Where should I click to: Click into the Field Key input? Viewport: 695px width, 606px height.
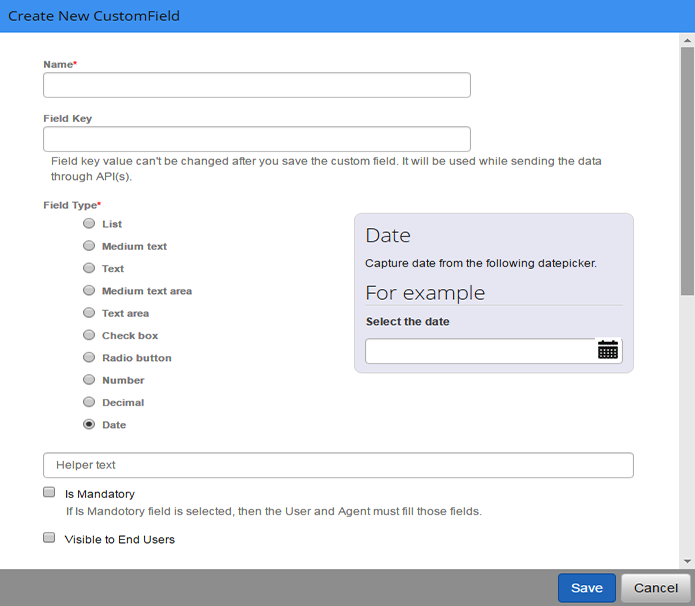click(x=257, y=139)
